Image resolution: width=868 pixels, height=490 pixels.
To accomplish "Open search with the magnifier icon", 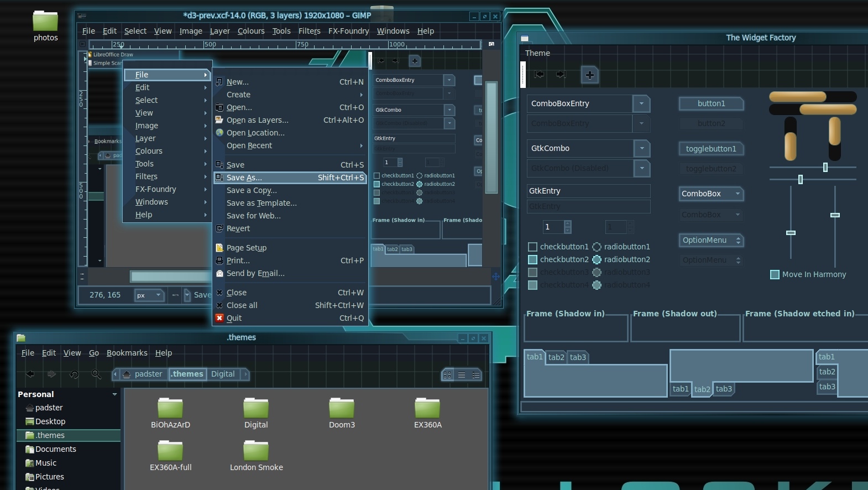I will point(96,374).
